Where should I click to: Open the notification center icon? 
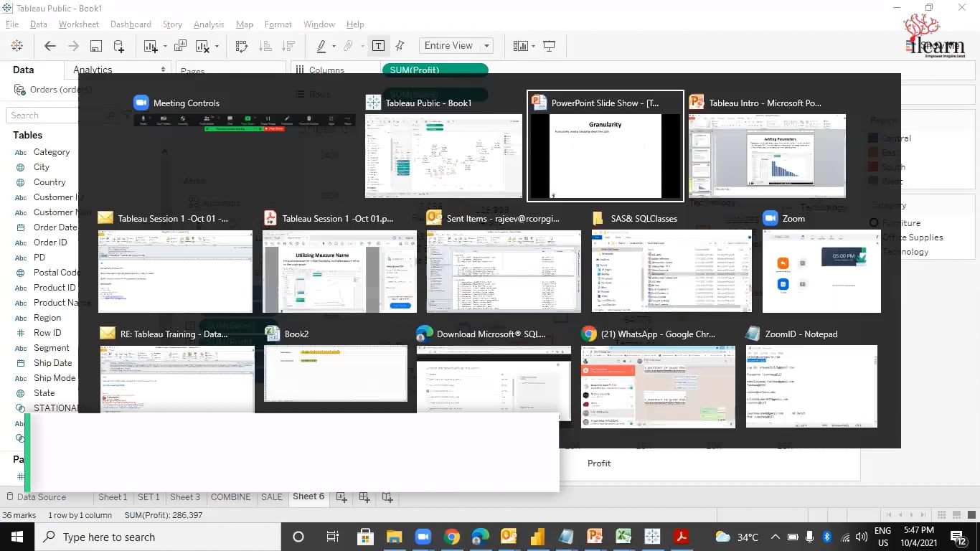(958, 537)
